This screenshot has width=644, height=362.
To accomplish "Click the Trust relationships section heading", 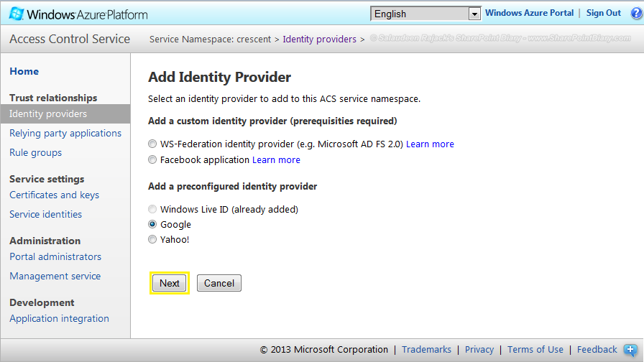I will click(53, 98).
